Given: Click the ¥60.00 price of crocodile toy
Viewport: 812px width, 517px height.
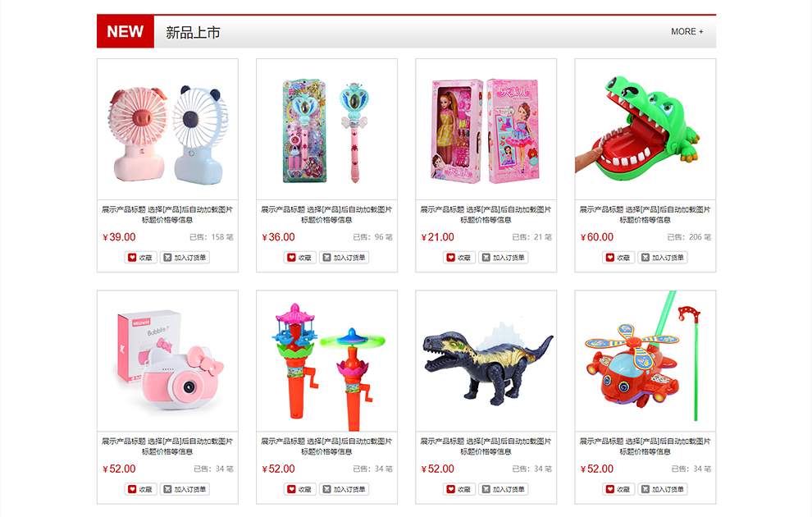Looking at the screenshot, I should pyautogui.click(x=597, y=237).
